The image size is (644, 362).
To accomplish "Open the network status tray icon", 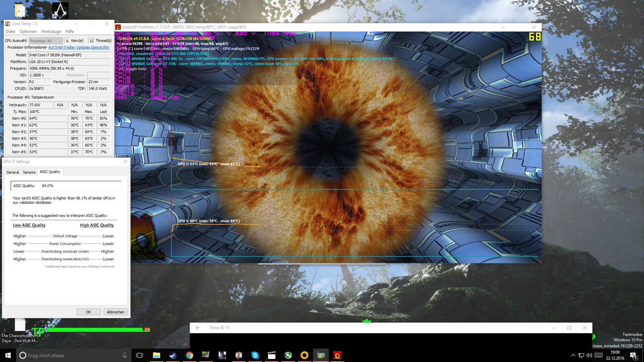I will pyautogui.click(x=581, y=355).
